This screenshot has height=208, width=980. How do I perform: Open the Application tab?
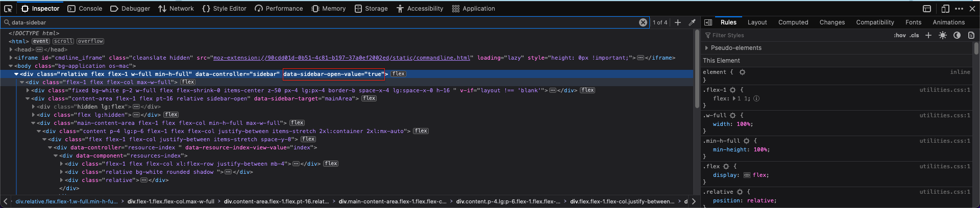473,9
